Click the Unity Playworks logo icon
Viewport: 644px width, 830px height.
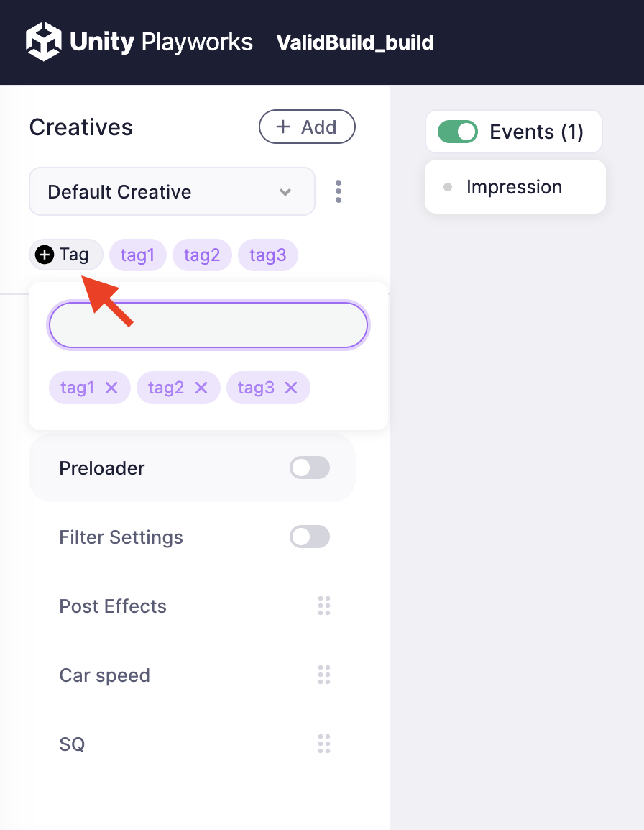[44, 42]
